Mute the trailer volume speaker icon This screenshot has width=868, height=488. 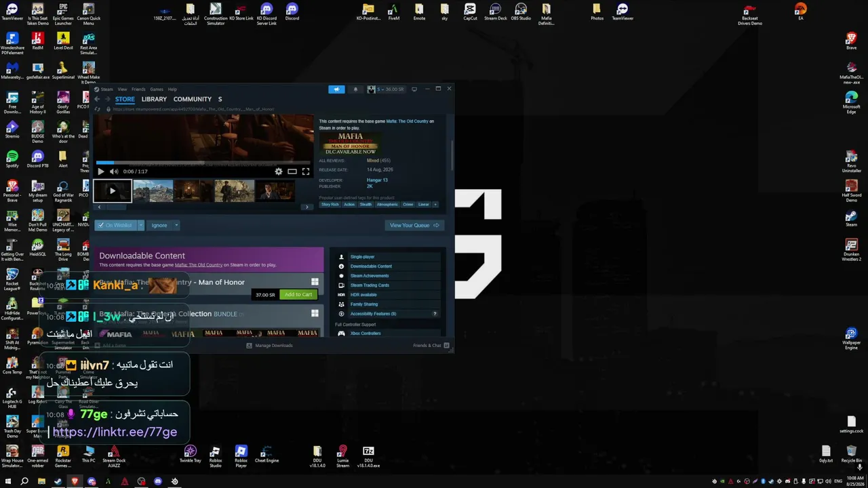pyautogui.click(x=114, y=171)
